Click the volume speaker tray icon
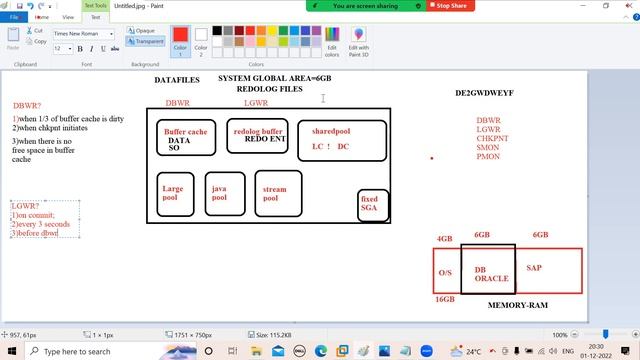640x360 pixels. coord(553,351)
